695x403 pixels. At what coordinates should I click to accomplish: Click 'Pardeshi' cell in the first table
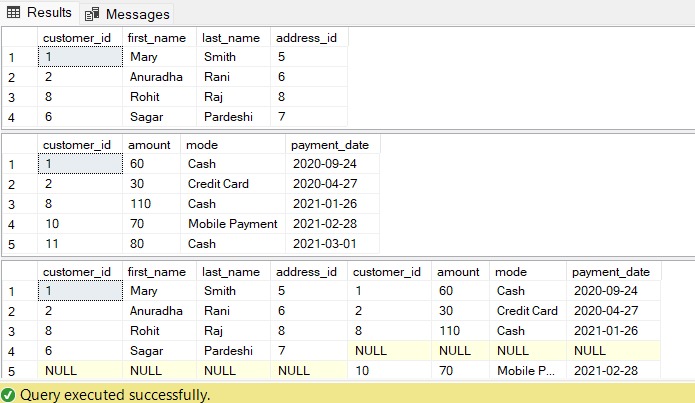tap(234, 117)
